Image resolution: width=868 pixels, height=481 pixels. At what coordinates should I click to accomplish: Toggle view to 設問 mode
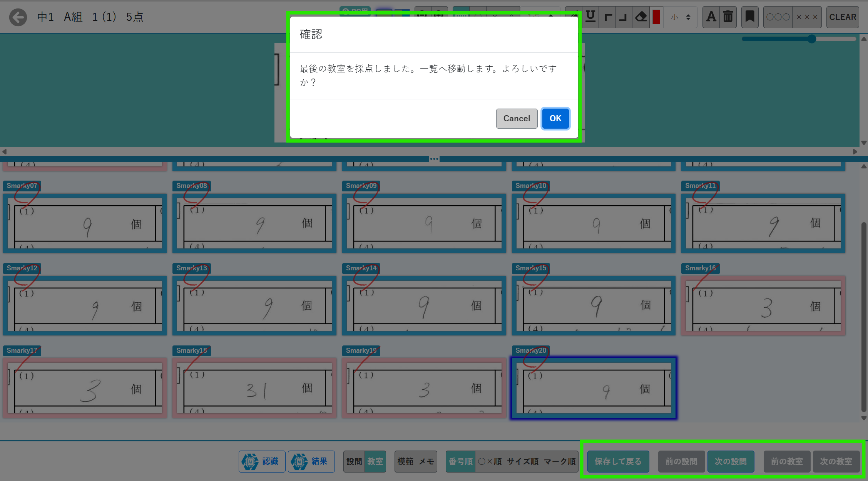354,461
